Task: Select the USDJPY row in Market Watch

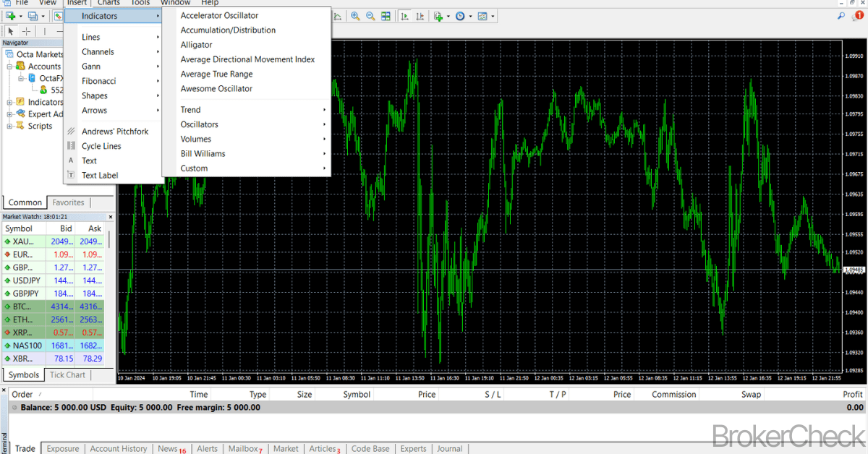Action: [x=54, y=280]
